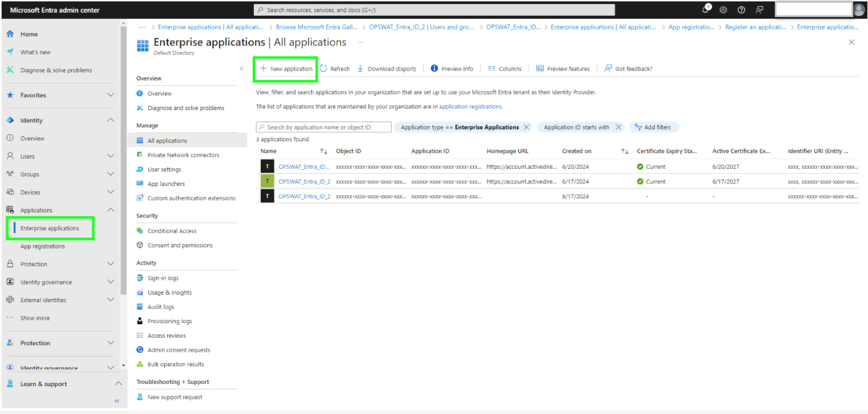The height and width of the screenshot is (414, 868).
Task: Remove the Application type filter
Action: tap(527, 127)
